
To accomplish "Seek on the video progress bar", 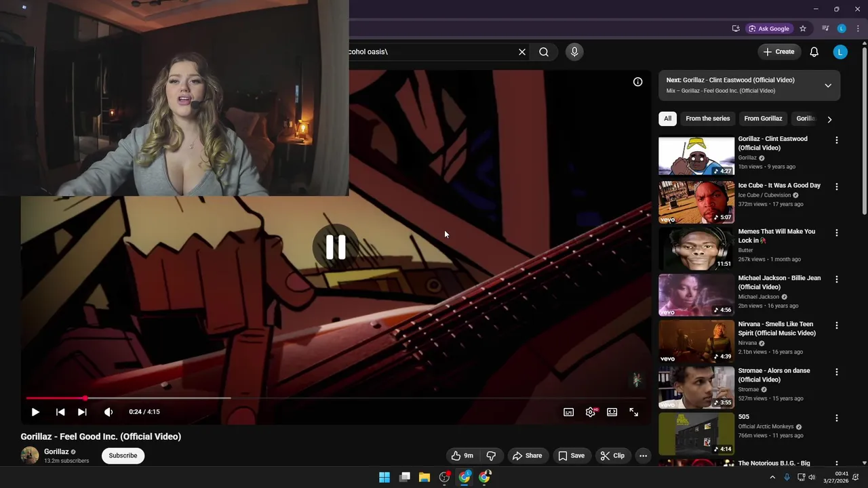I will [336, 398].
